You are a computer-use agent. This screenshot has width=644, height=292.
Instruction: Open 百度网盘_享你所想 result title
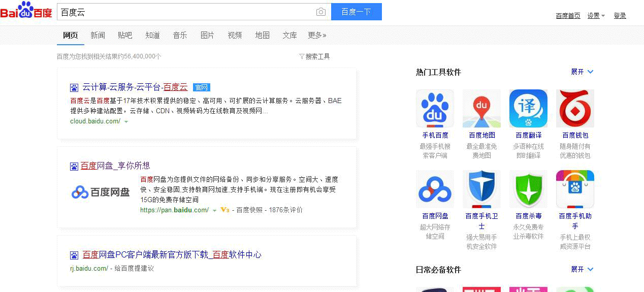tap(115, 166)
